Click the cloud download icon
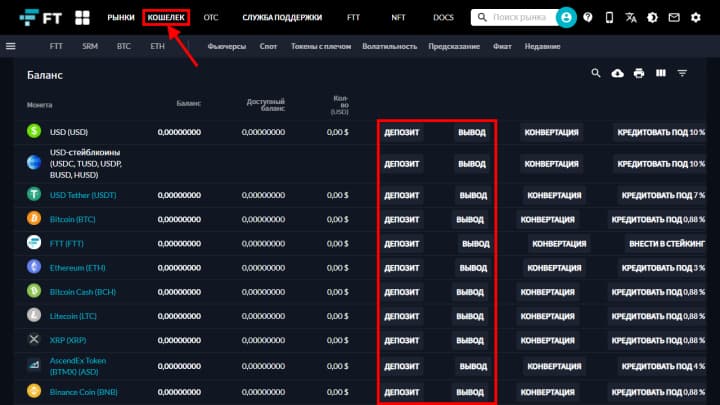This screenshot has width=720, height=405. coord(618,73)
